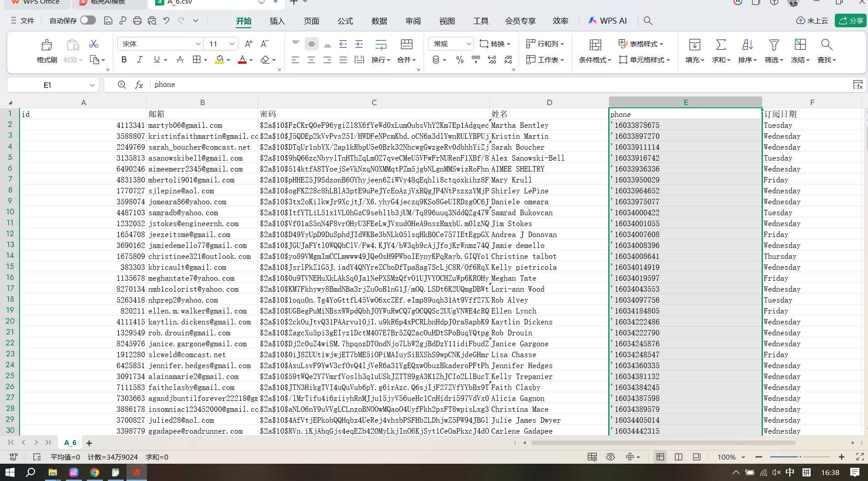This screenshot has width=868, height=481.
Task: Apply Bold formatting
Action: [x=124, y=60]
